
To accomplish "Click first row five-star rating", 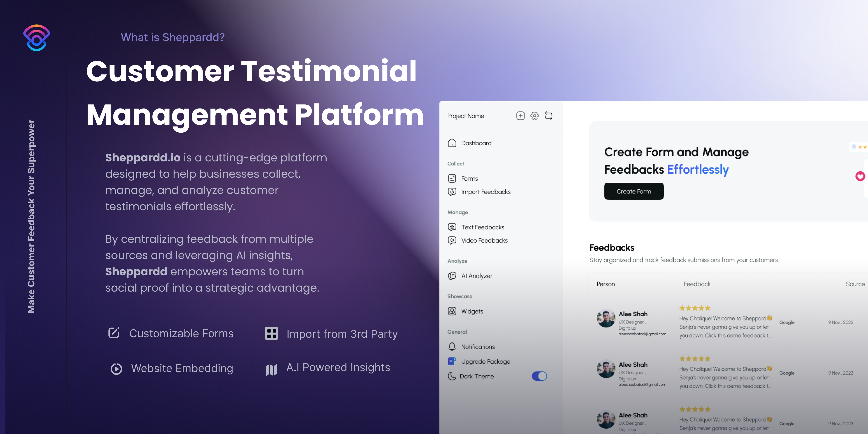I will pyautogui.click(x=695, y=308).
